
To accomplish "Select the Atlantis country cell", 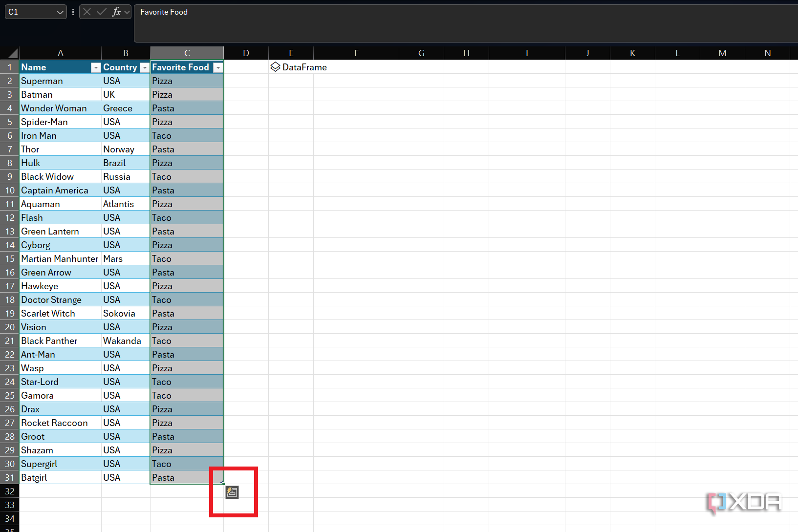I will pos(126,204).
